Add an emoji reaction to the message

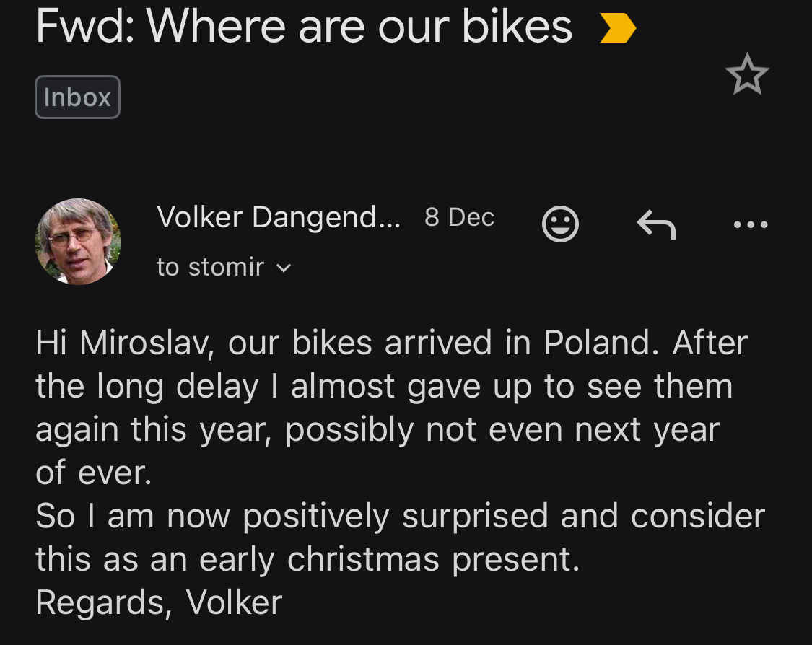click(560, 224)
